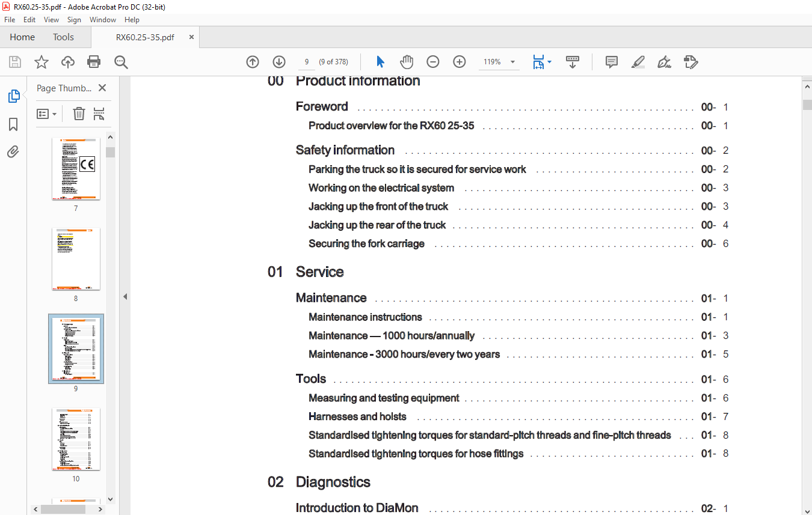Click the scrolling mode keyboard icon
The height and width of the screenshot is (515, 812).
573,62
